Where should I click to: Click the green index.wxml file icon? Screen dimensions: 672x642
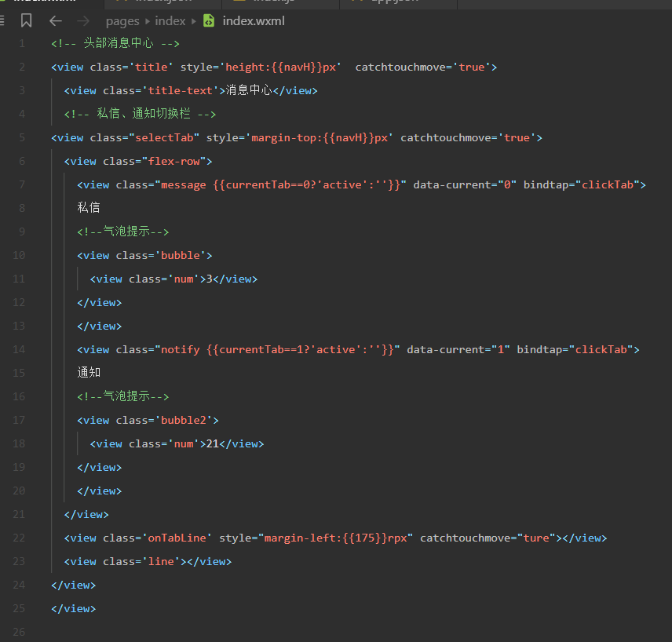click(x=209, y=20)
